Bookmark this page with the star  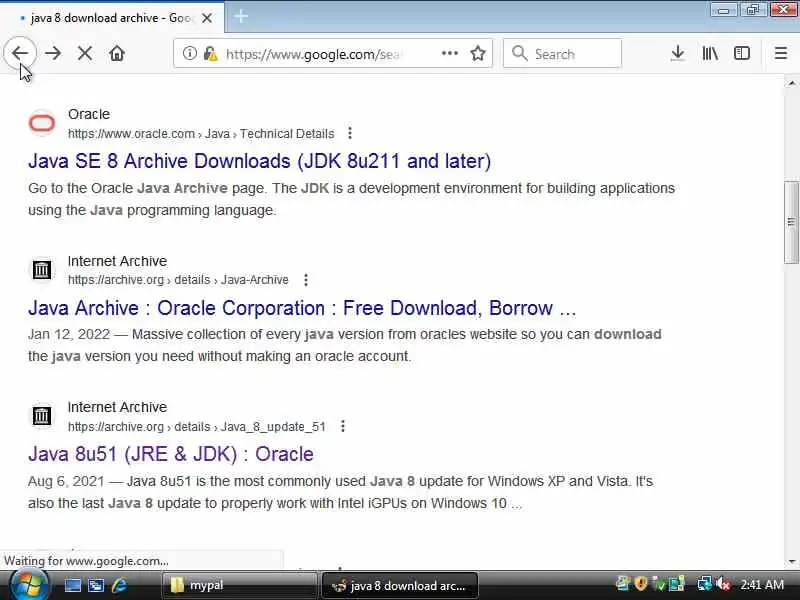(478, 53)
